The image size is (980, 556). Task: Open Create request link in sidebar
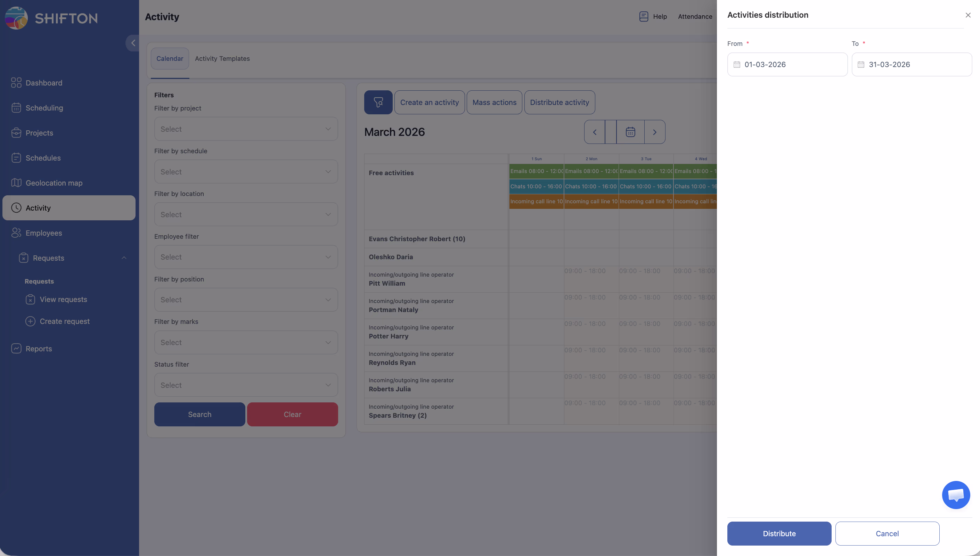(x=65, y=321)
